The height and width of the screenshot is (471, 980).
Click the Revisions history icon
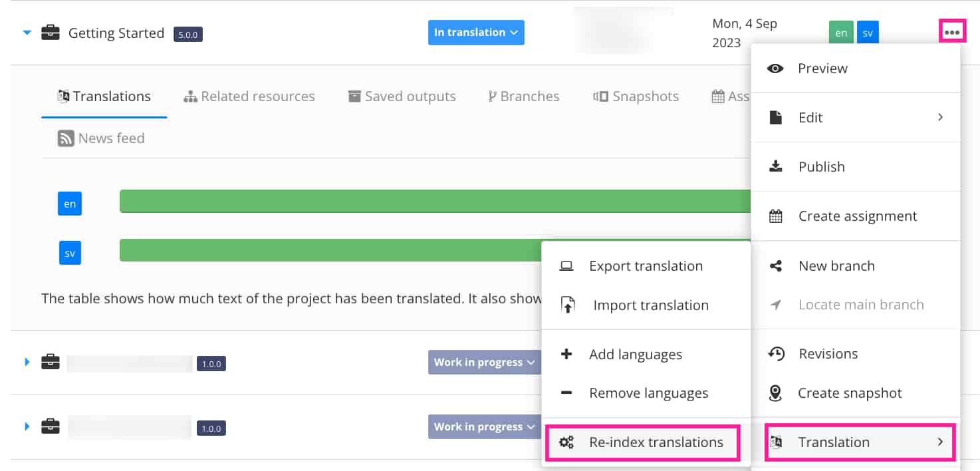point(775,353)
